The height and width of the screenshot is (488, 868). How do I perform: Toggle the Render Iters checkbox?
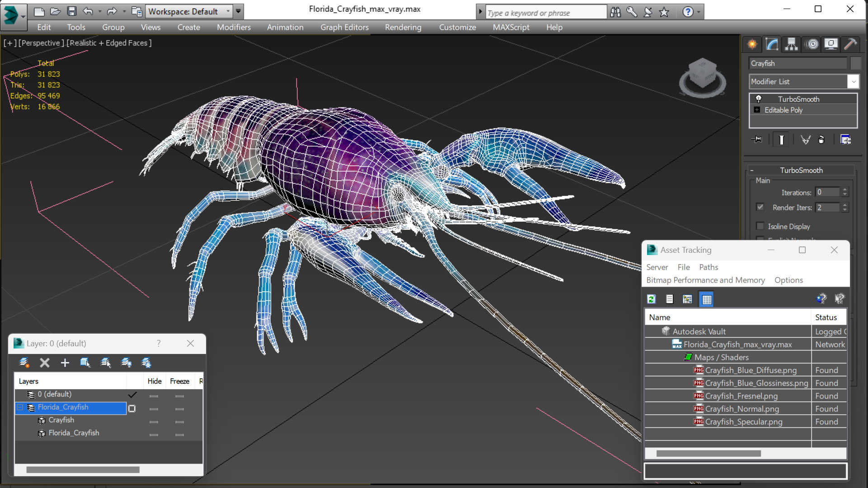760,207
